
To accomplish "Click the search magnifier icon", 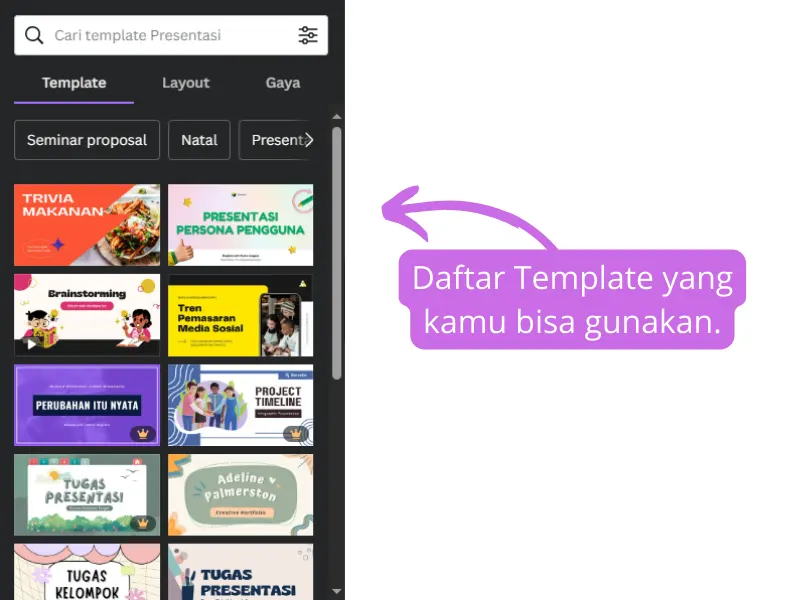I will (x=33, y=34).
